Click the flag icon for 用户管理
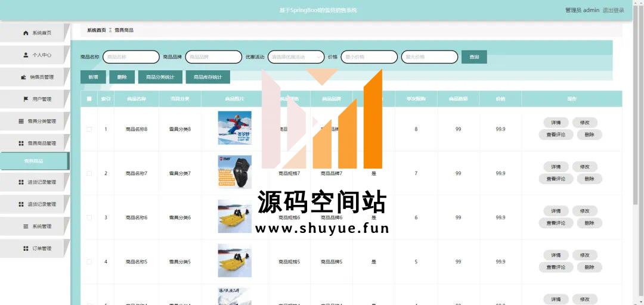This screenshot has width=644, height=305. [x=26, y=99]
